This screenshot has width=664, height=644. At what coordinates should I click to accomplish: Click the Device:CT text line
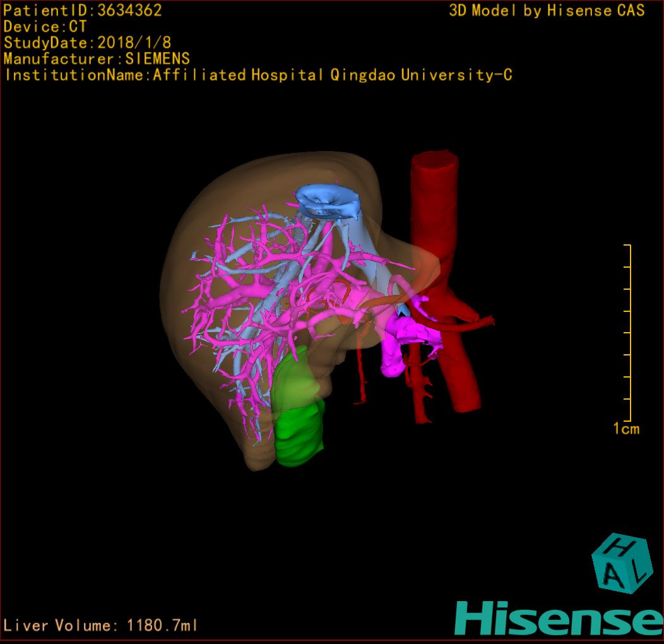[45, 27]
